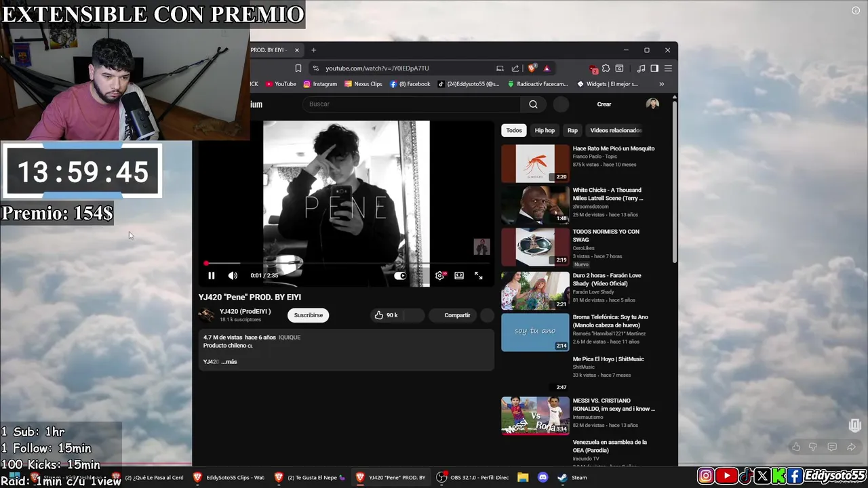This screenshot has width=868, height=488.
Task: Open the Brave media playlist music icon
Action: (x=641, y=68)
